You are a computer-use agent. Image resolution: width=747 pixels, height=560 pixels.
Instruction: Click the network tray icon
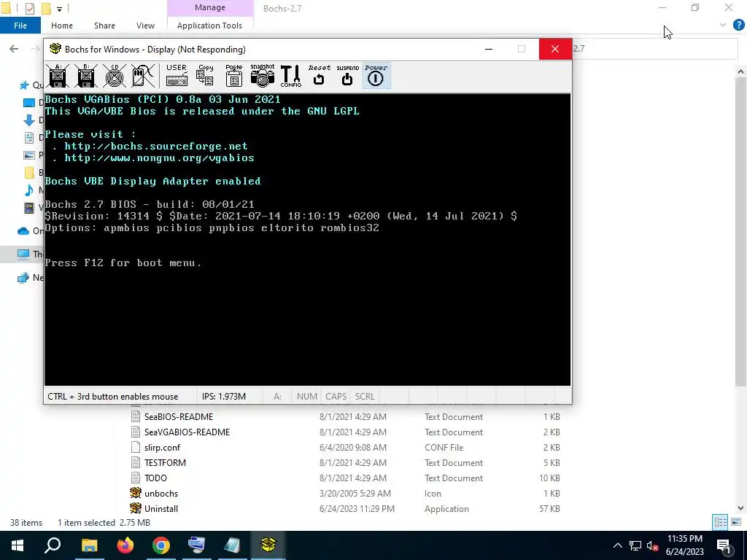635,545
